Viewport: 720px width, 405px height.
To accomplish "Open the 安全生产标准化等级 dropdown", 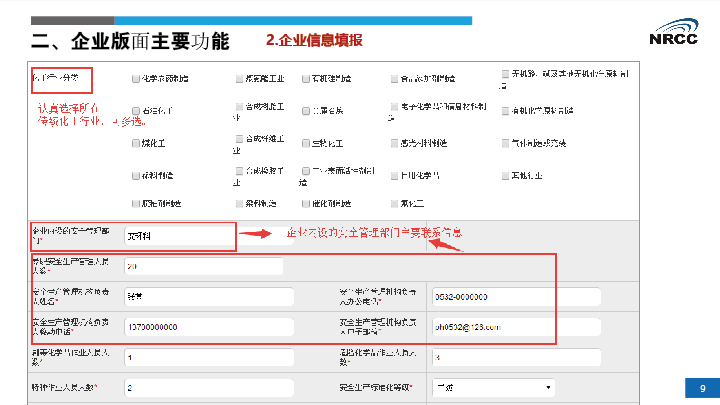I will (x=492, y=386).
